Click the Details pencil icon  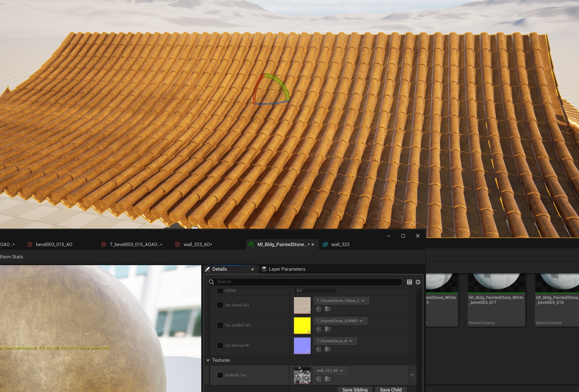[207, 269]
